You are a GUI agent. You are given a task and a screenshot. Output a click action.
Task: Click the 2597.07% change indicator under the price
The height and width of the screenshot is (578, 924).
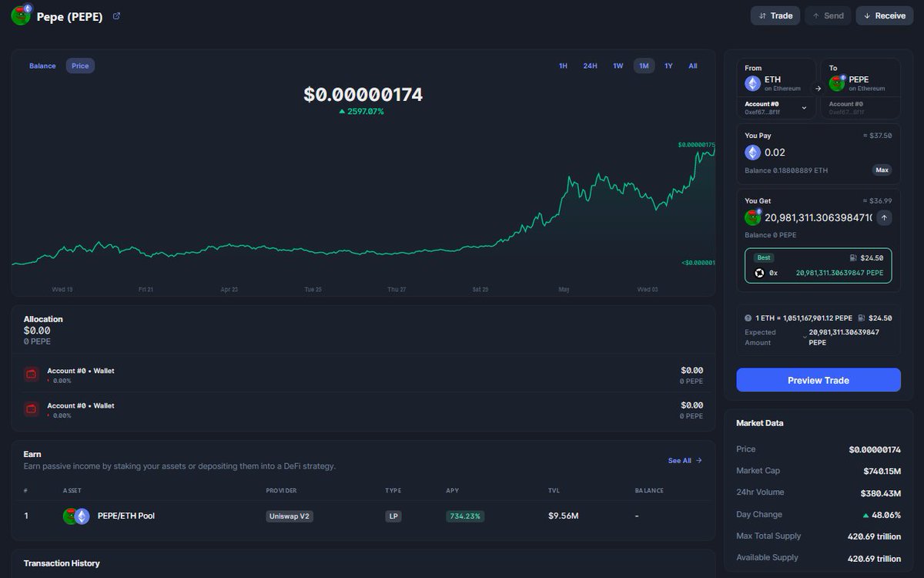click(361, 112)
